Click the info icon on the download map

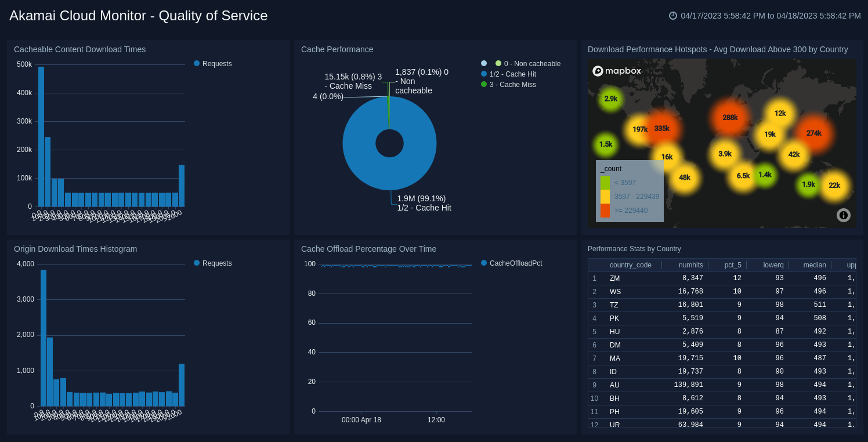(843, 215)
